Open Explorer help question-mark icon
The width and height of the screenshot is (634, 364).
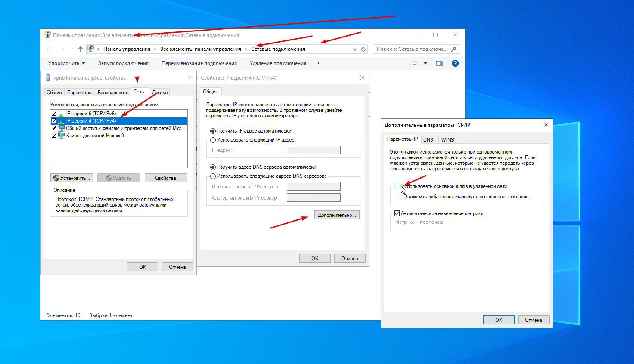click(x=455, y=63)
